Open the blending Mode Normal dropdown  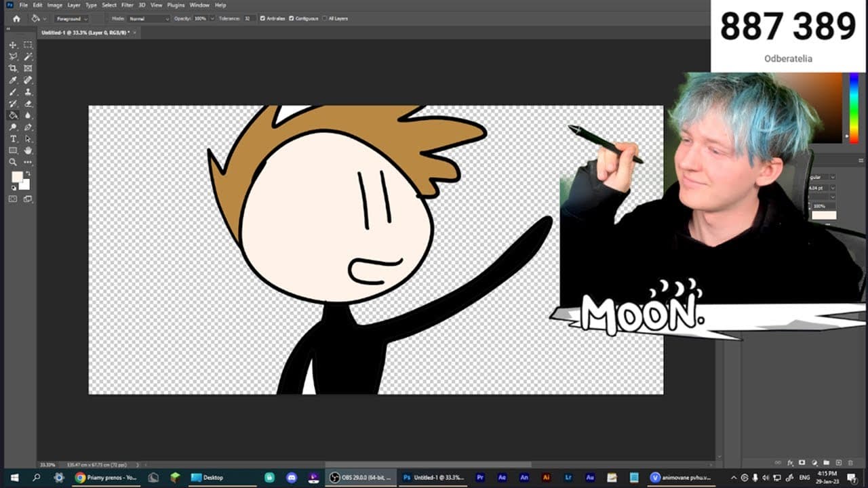point(149,18)
